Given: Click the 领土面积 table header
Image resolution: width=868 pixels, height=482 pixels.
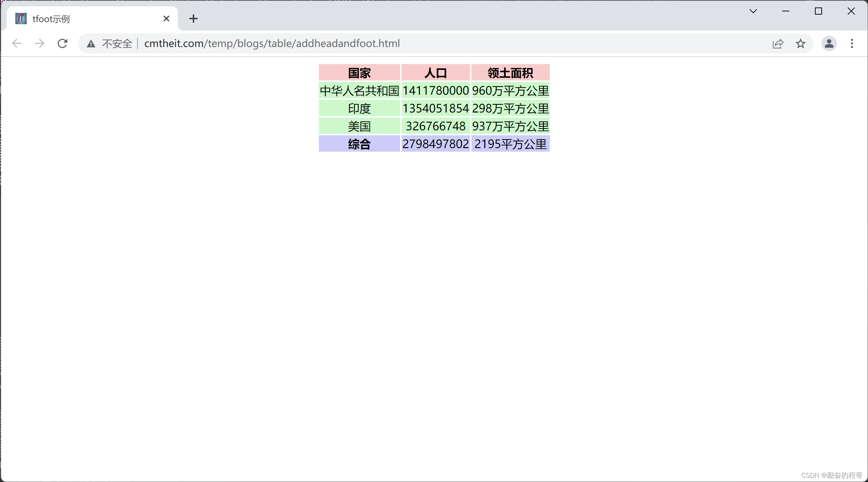Looking at the screenshot, I should (511, 73).
